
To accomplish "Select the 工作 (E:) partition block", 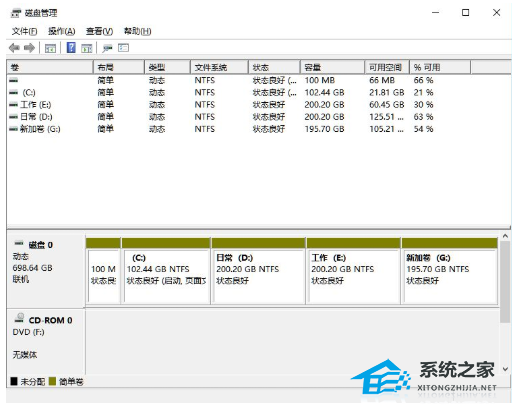I will [353, 271].
